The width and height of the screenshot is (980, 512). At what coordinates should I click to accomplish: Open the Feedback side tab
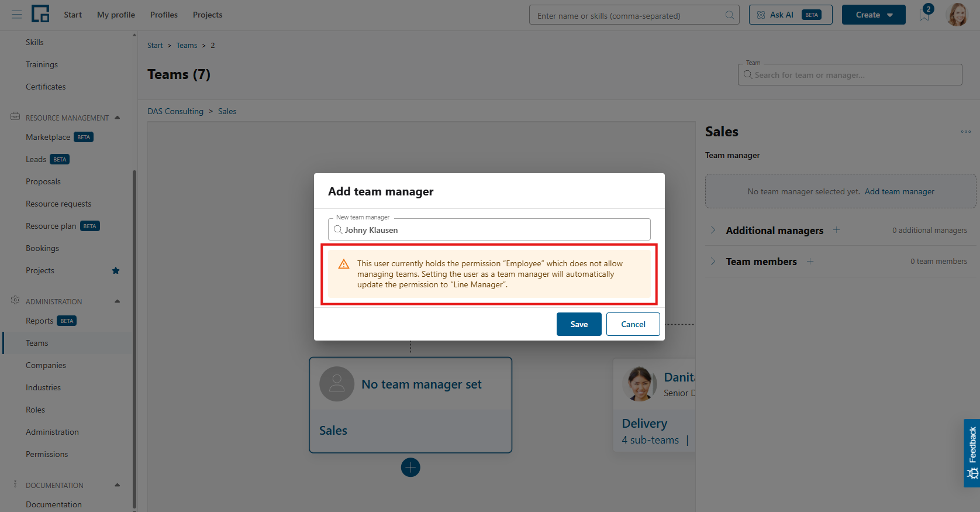[972, 453]
